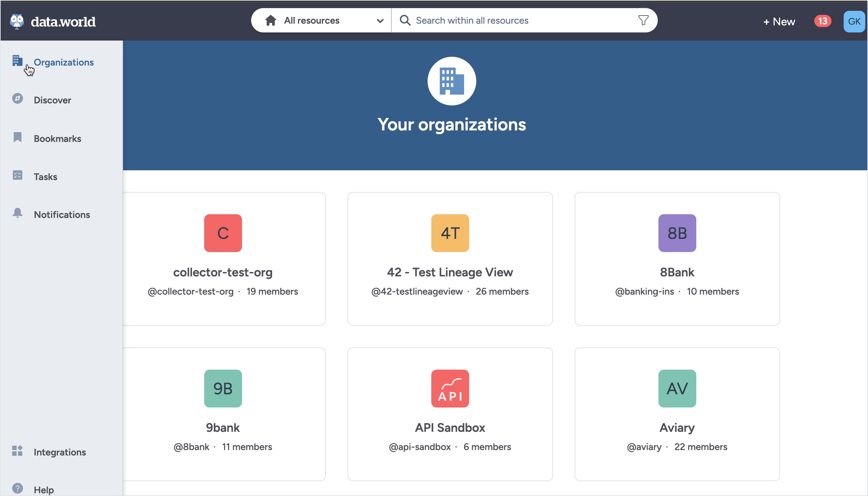Click the 11 members text
The width and height of the screenshot is (868, 496).
coord(247,447)
